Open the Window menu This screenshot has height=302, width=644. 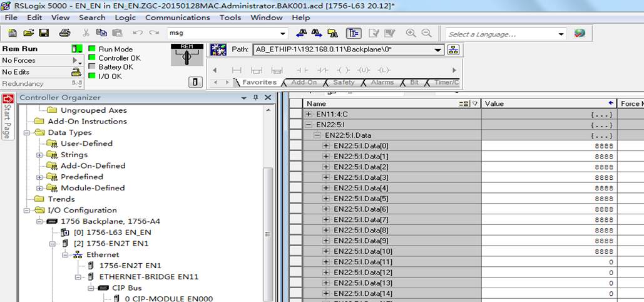coord(267,18)
